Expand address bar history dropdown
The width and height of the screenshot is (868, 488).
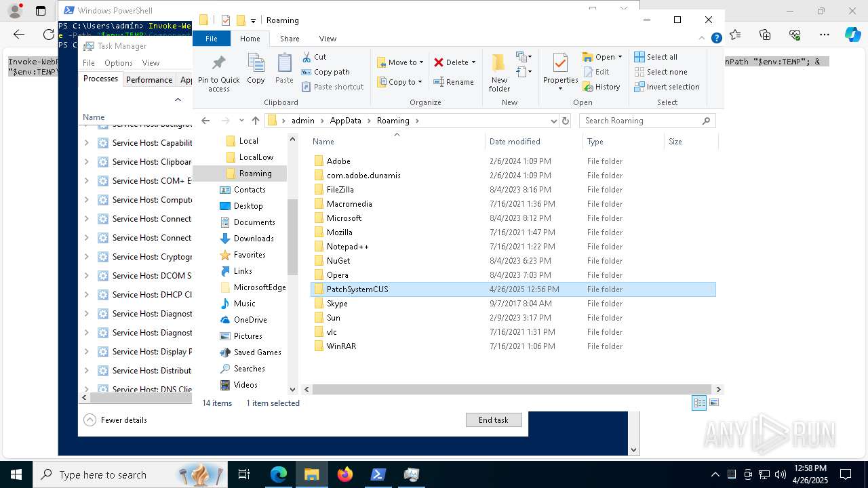coord(554,121)
